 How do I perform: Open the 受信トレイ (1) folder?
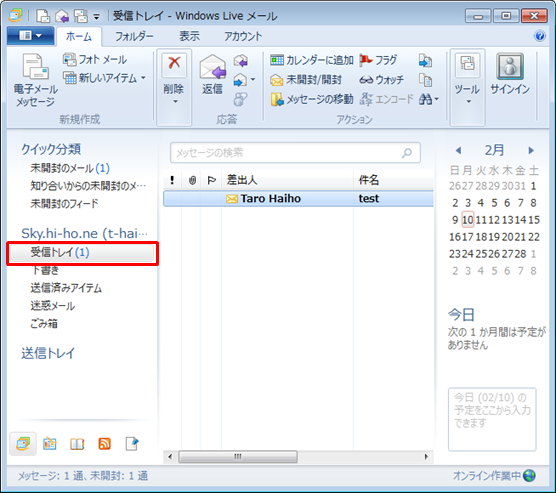(x=82, y=253)
